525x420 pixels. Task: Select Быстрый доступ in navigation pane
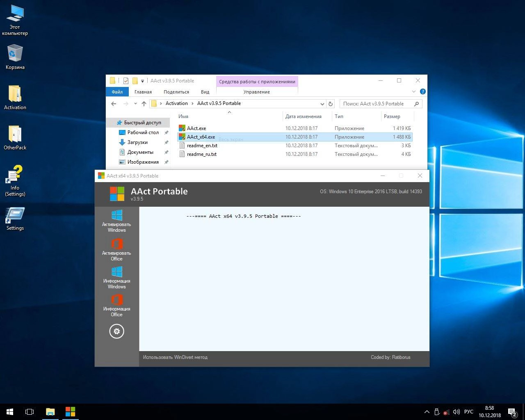[139, 123]
